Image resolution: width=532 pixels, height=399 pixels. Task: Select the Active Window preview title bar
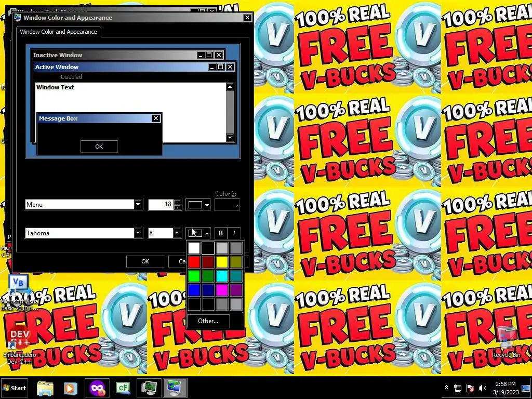135,67
